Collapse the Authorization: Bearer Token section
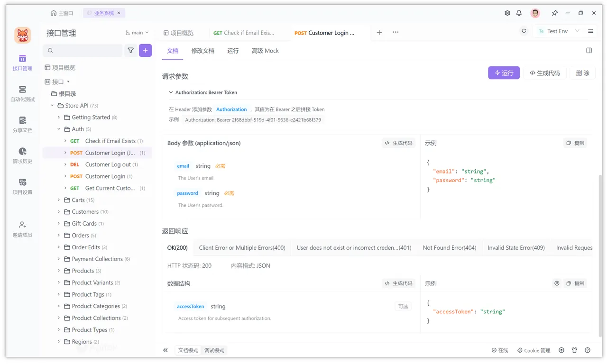Viewport: 607px width, 364px height. 171,92
